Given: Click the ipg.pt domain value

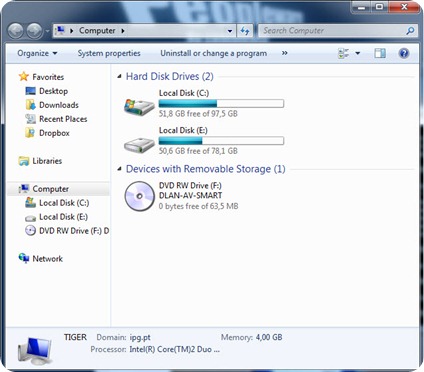Looking at the screenshot, I should point(140,338).
